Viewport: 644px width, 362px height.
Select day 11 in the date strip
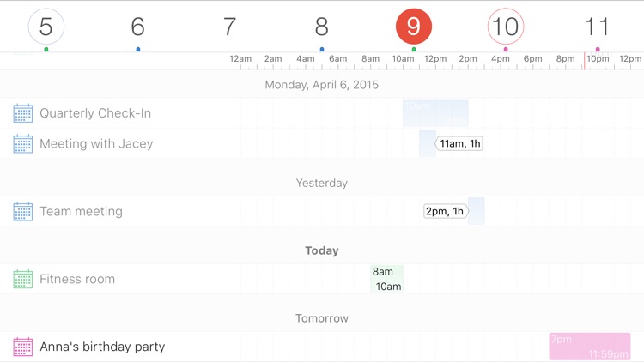click(597, 27)
